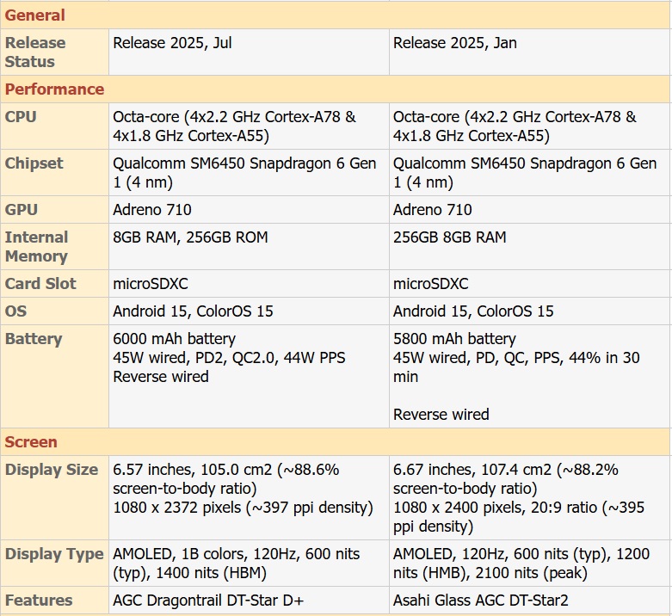The height and width of the screenshot is (616, 672).
Task: Click '45W wired, PD2, QC2.0, 44W PPS' text
Action: [229, 358]
